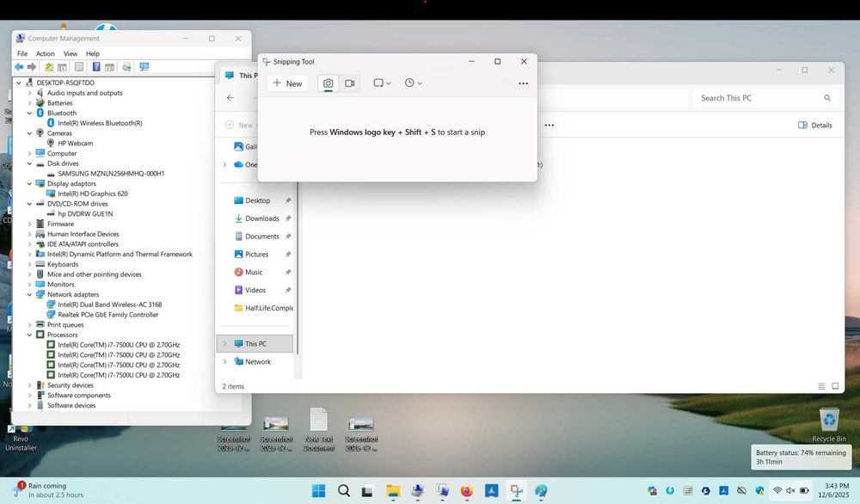The height and width of the screenshot is (504, 860).
Task: Select This PC in the navigation pane
Action: tap(255, 344)
